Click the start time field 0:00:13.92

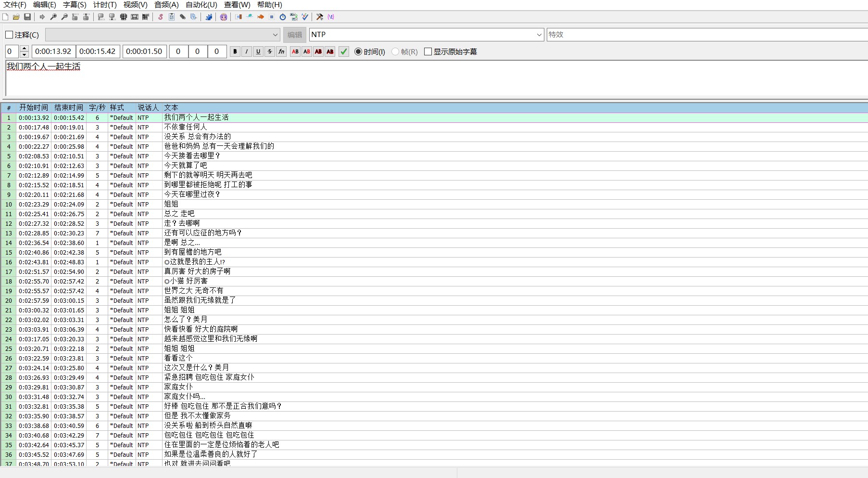[53, 52]
